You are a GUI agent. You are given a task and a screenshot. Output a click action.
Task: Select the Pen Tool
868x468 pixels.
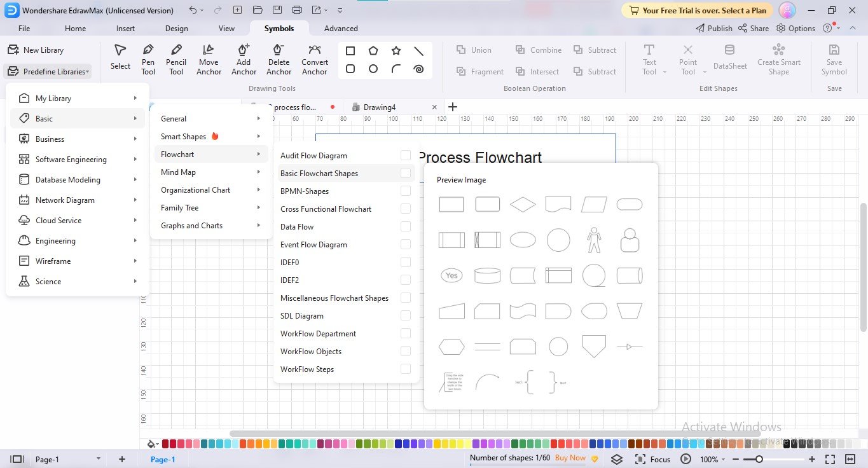click(148, 59)
